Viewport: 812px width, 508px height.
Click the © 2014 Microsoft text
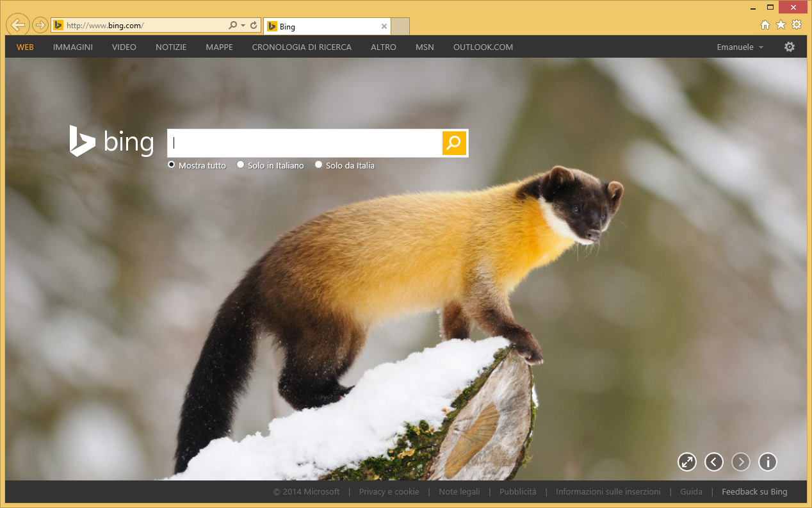click(307, 492)
